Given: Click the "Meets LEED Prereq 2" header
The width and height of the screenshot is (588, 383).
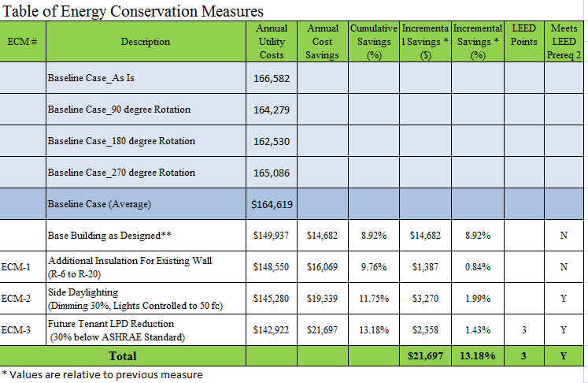Looking at the screenshot, I should click(x=565, y=42).
